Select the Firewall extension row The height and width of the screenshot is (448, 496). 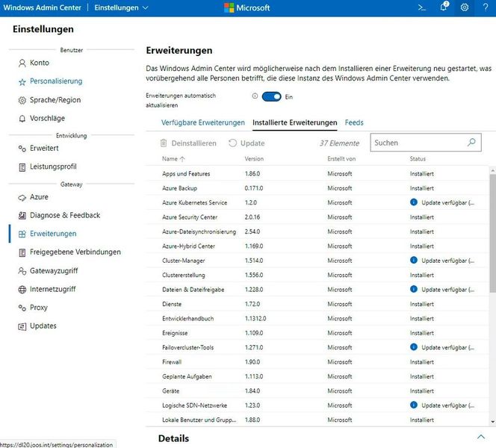(x=317, y=362)
